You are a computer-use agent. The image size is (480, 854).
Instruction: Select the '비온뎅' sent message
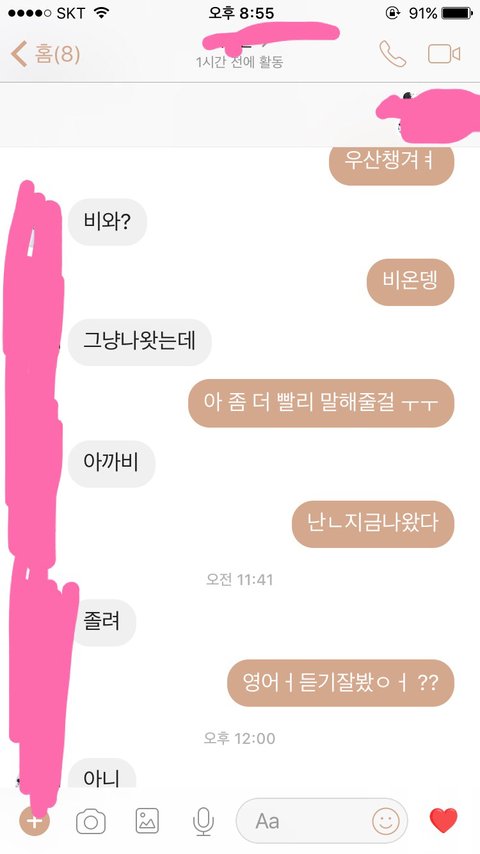coord(410,282)
